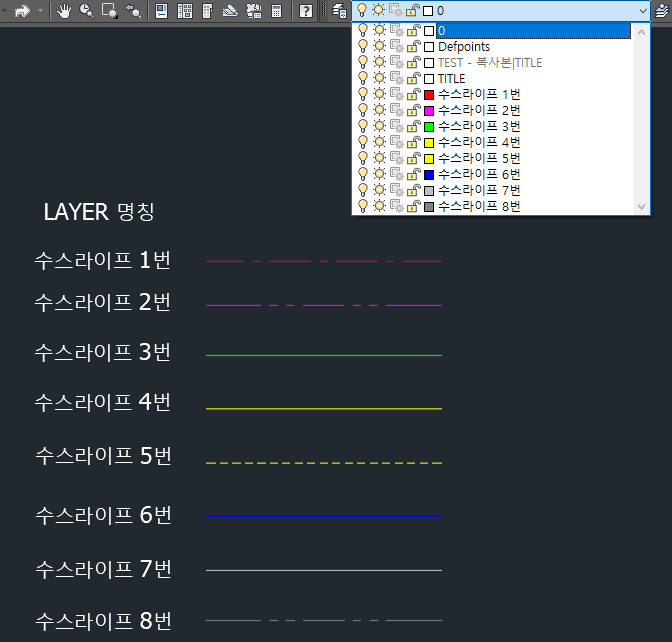Image resolution: width=672 pixels, height=642 pixels.
Task: Open the QuickCalc calculator icon
Action: [x=277, y=11]
